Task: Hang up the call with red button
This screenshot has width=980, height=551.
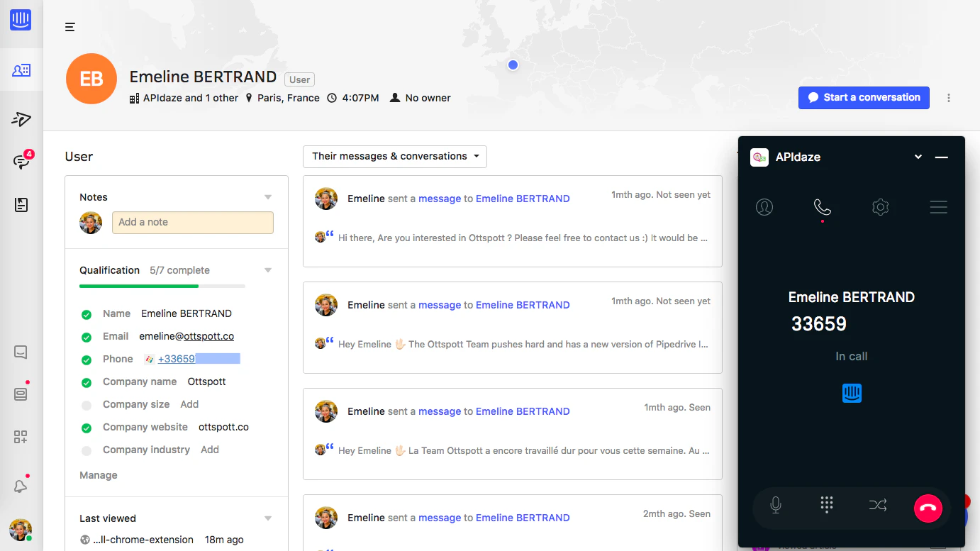Action: (928, 508)
